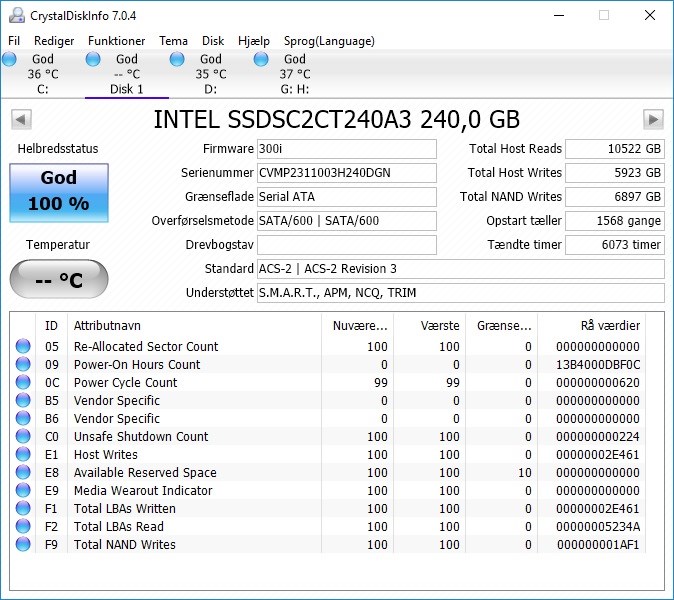The image size is (674, 600).
Task: Click the Overførselsmetode SATA/600 field
Action: tap(347, 221)
